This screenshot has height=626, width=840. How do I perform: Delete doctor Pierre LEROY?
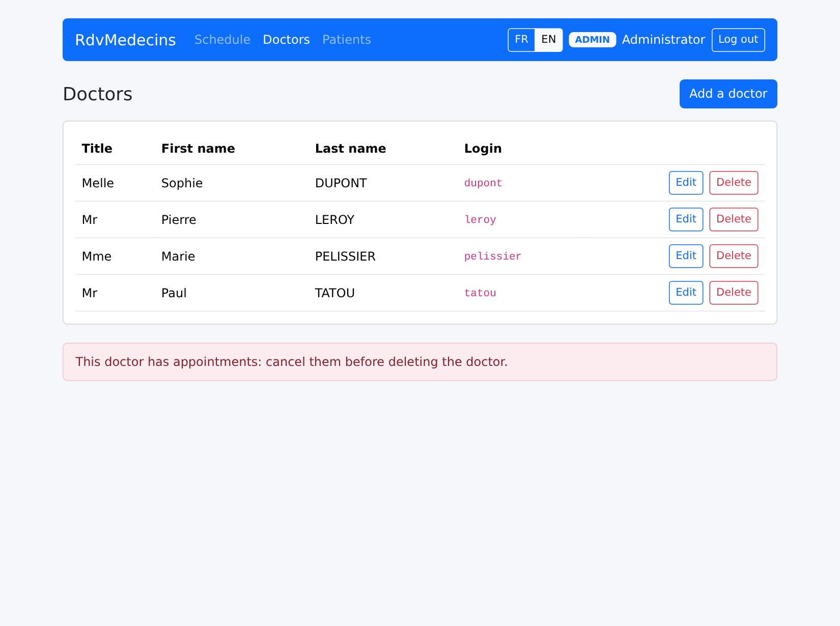pyautogui.click(x=734, y=219)
